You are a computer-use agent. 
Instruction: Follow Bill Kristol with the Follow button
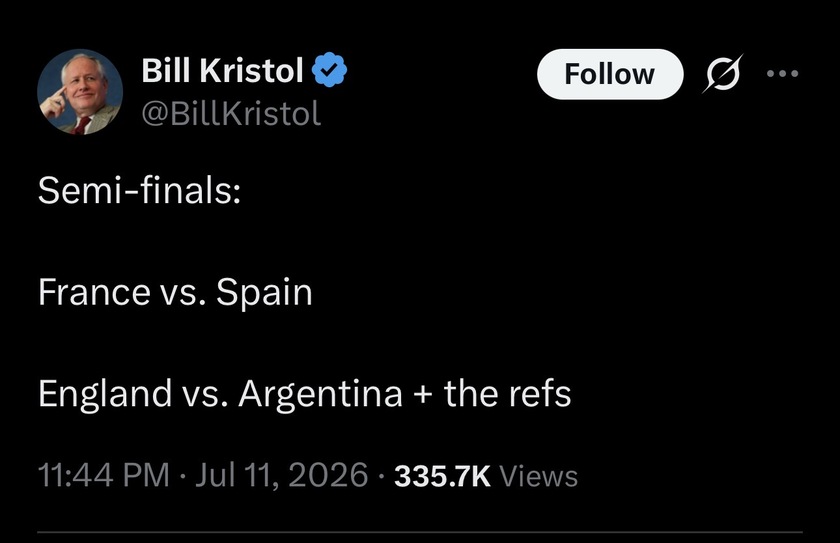pyautogui.click(x=610, y=74)
